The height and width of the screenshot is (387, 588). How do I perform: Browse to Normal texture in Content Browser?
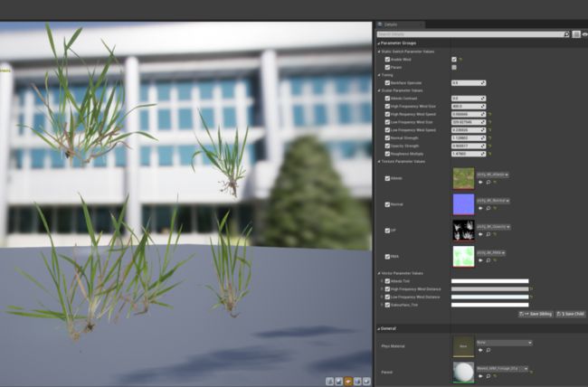pyautogui.click(x=488, y=208)
